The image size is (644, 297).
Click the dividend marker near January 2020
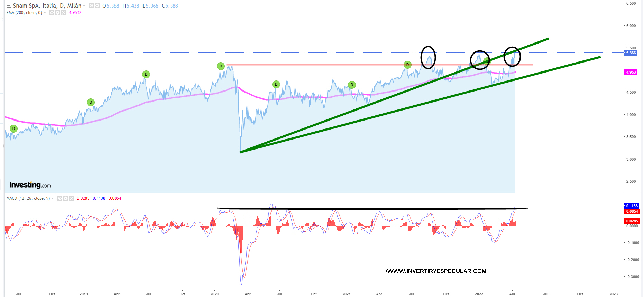click(221, 66)
